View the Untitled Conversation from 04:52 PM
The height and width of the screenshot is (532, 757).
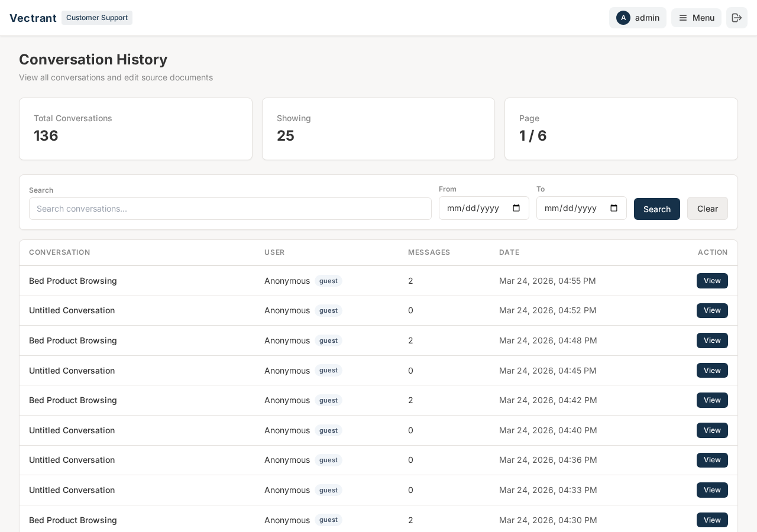pyautogui.click(x=712, y=310)
